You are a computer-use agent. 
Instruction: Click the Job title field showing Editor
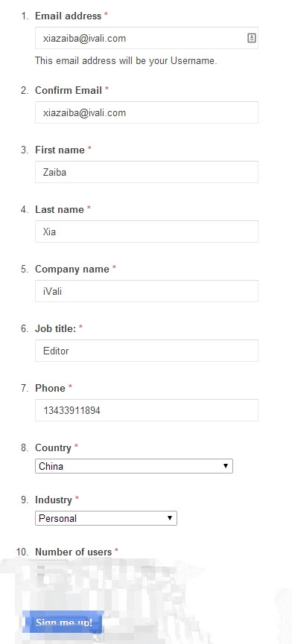(x=147, y=351)
